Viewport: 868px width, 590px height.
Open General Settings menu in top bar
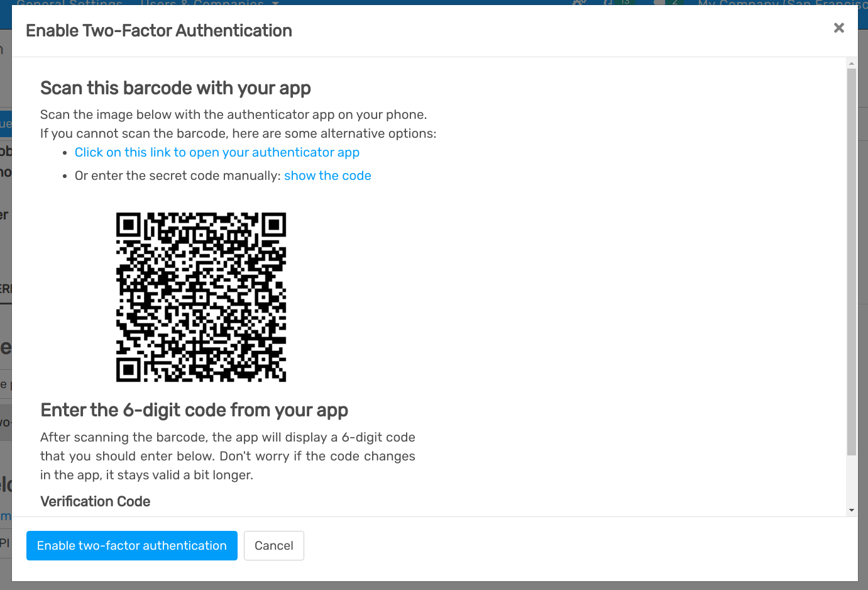[69, 3]
